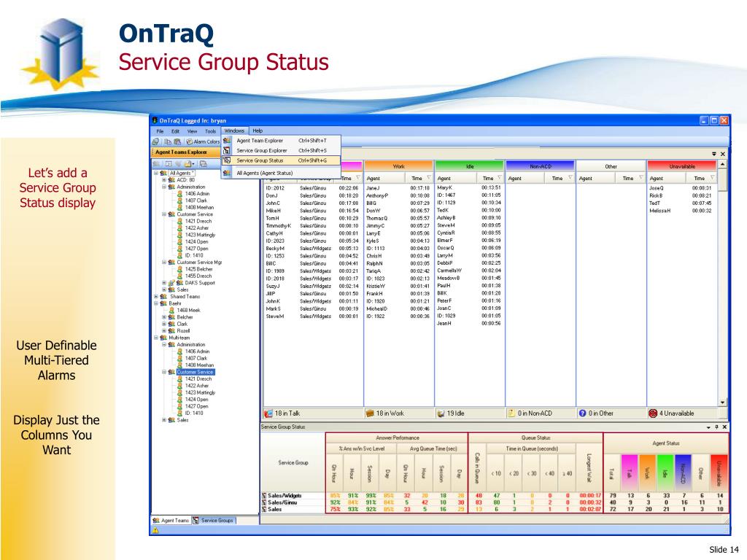Click the green Idle column header

tap(469, 166)
